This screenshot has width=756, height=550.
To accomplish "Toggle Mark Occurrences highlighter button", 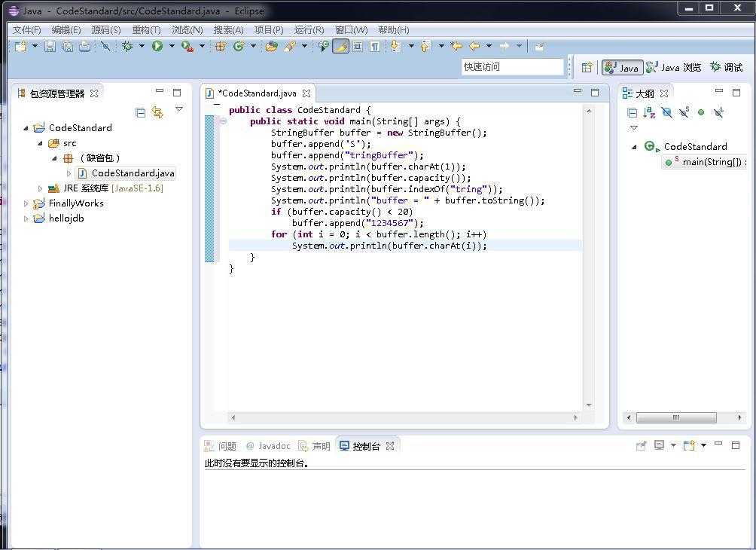I will (x=341, y=46).
